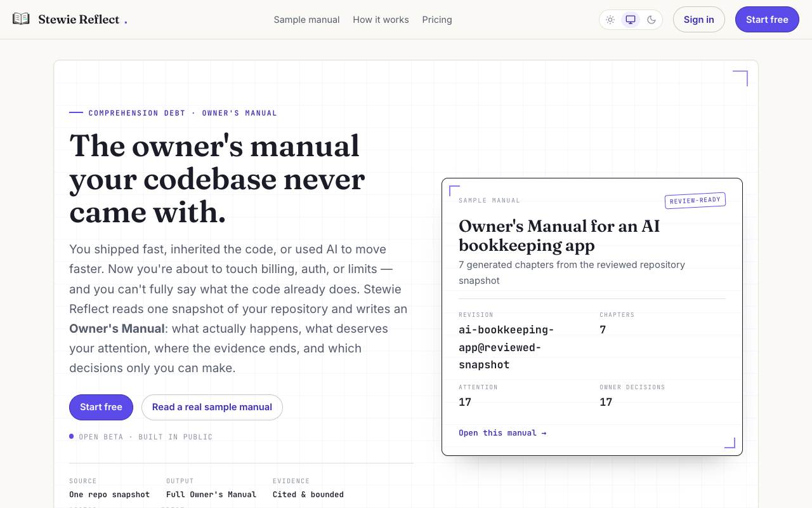Open Read a real sample manual
The width and height of the screenshot is (812, 508).
(212, 407)
